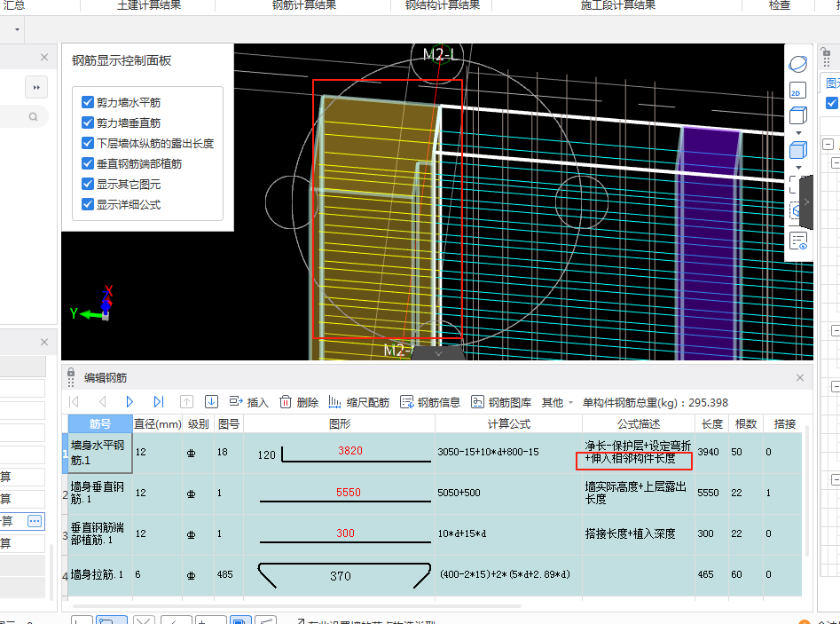
Task: Click lock icon of 编辑钢筋 panel
Action: coord(71,373)
